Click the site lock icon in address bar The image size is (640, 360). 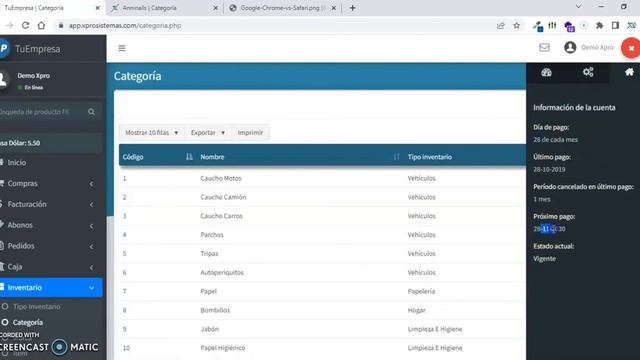pyautogui.click(x=61, y=25)
